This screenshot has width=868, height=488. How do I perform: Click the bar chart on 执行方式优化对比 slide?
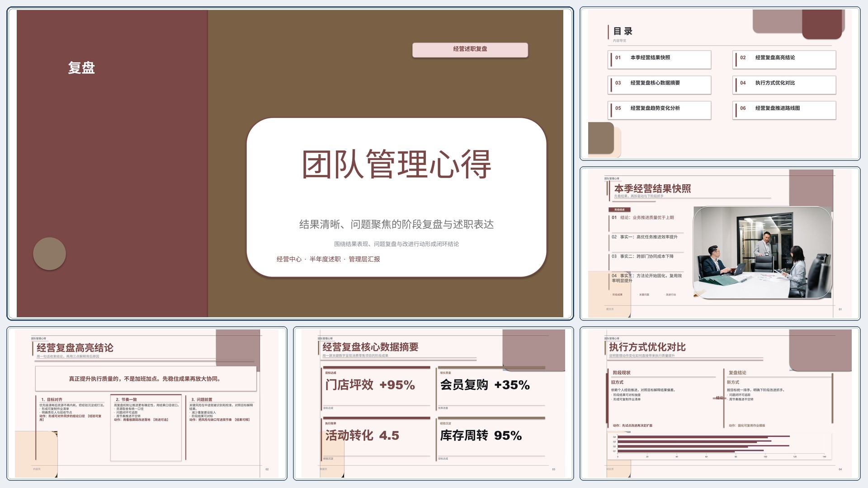click(x=719, y=446)
